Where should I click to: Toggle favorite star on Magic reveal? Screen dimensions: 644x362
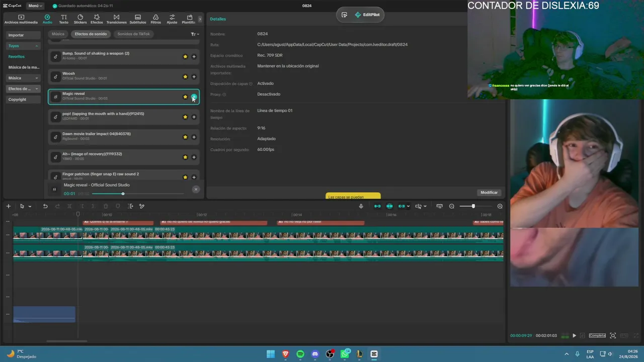(185, 97)
